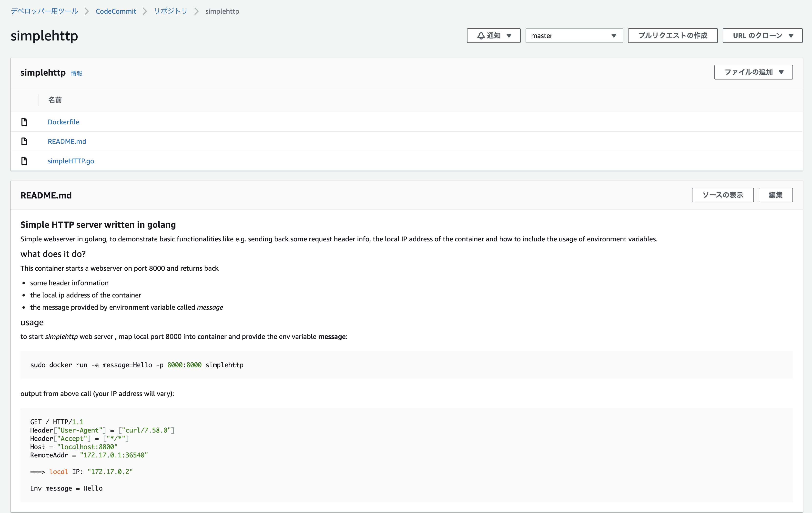
Task: Click the 編集 button to edit README
Action: [x=776, y=195]
